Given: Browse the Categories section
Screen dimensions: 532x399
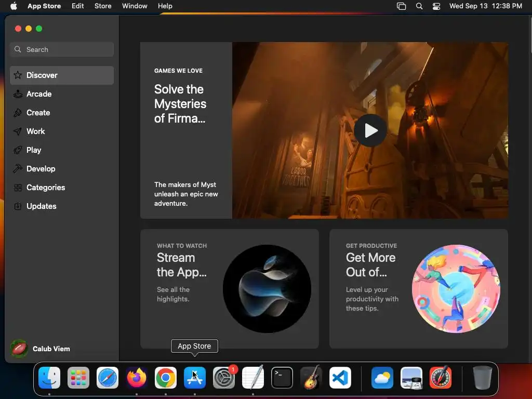Looking at the screenshot, I should [x=62, y=187].
